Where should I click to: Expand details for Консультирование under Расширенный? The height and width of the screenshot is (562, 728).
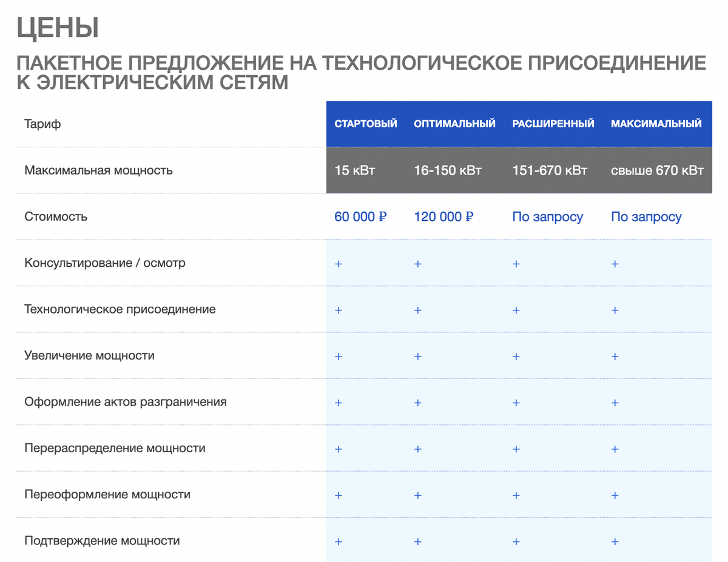click(x=516, y=263)
